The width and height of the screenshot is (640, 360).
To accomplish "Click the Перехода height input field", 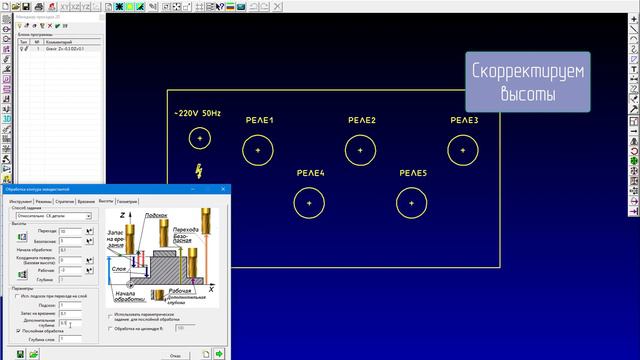I will pyautogui.click(x=71, y=231).
